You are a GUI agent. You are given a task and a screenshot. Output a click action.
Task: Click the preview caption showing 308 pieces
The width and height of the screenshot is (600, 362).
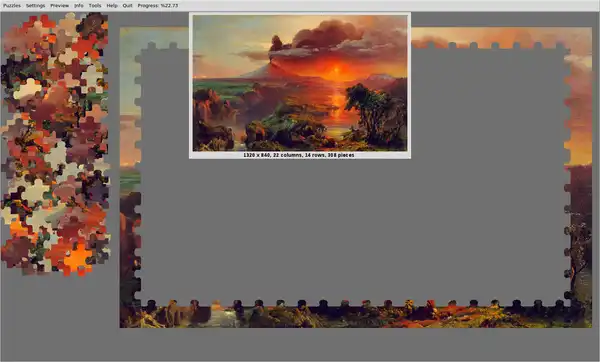299,155
